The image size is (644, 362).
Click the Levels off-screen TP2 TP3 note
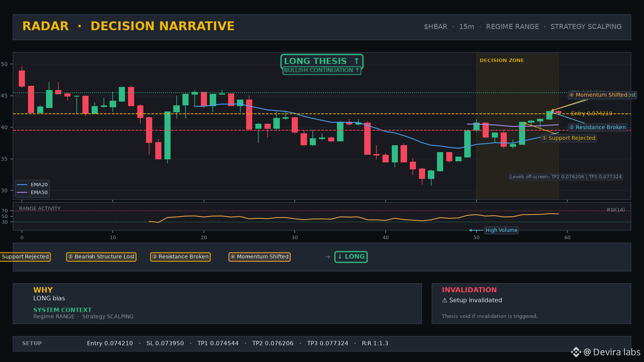[566, 177]
